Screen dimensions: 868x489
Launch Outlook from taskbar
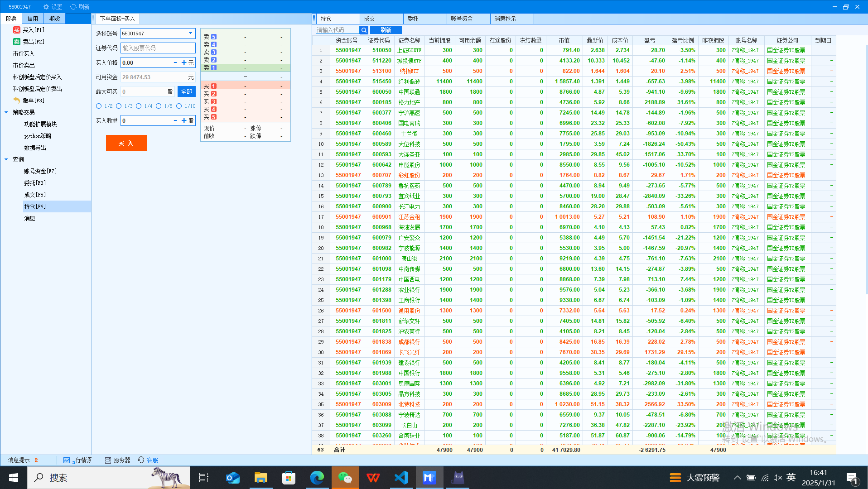pyautogui.click(x=232, y=478)
